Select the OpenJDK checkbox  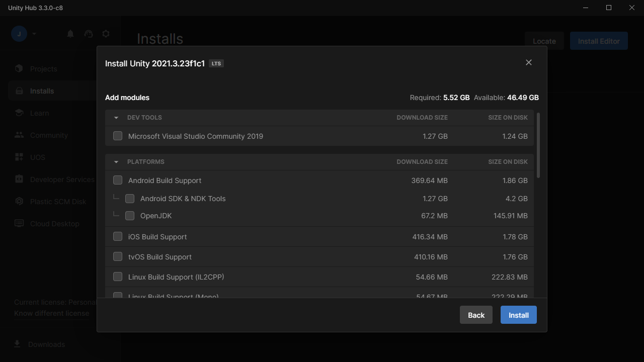130,216
